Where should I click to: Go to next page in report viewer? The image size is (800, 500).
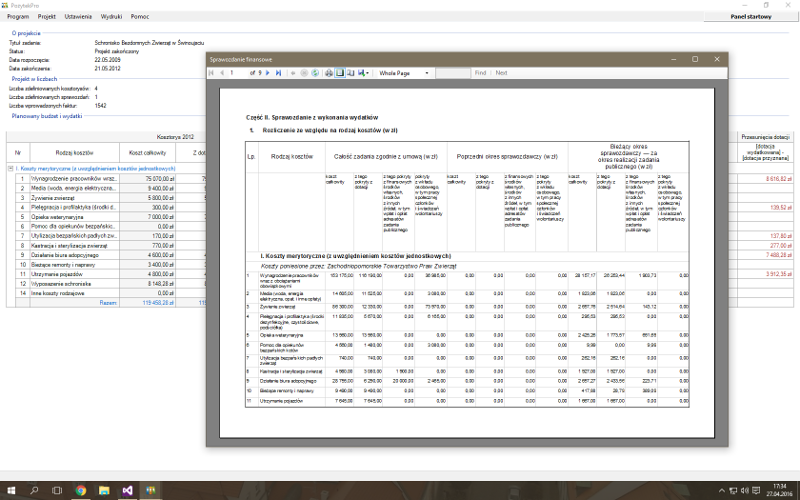[x=269, y=73]
